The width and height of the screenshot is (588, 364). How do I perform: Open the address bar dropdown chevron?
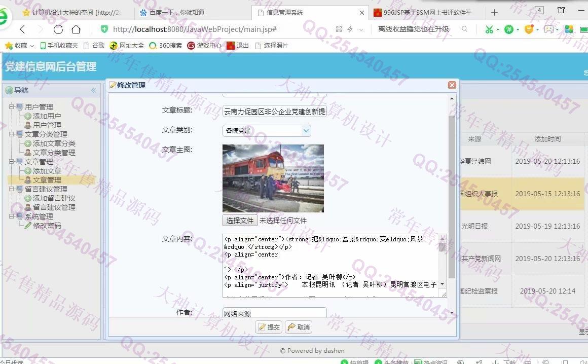(x=361, y=29)
